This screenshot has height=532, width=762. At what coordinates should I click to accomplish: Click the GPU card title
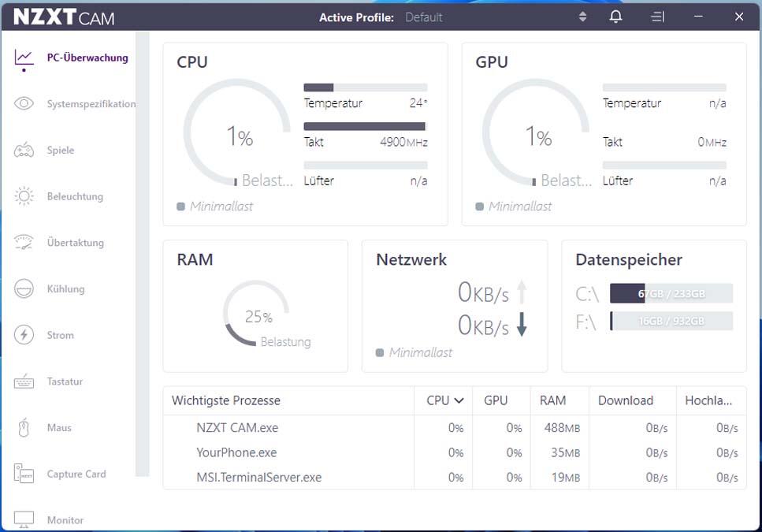491,62
